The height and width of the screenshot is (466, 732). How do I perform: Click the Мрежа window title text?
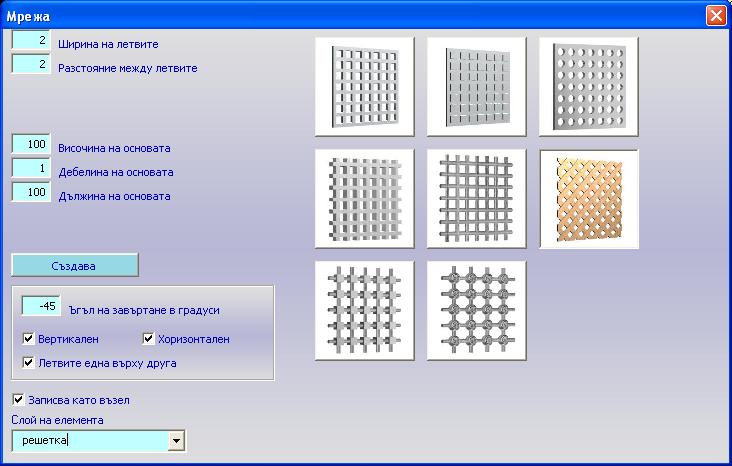[x=28, y=17]
